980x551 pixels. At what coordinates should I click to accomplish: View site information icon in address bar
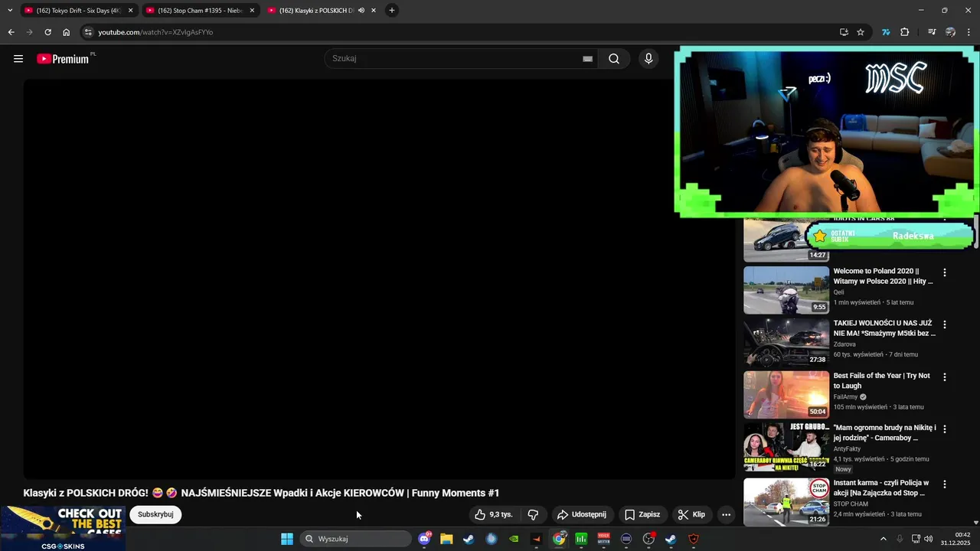tap(88, 32)
